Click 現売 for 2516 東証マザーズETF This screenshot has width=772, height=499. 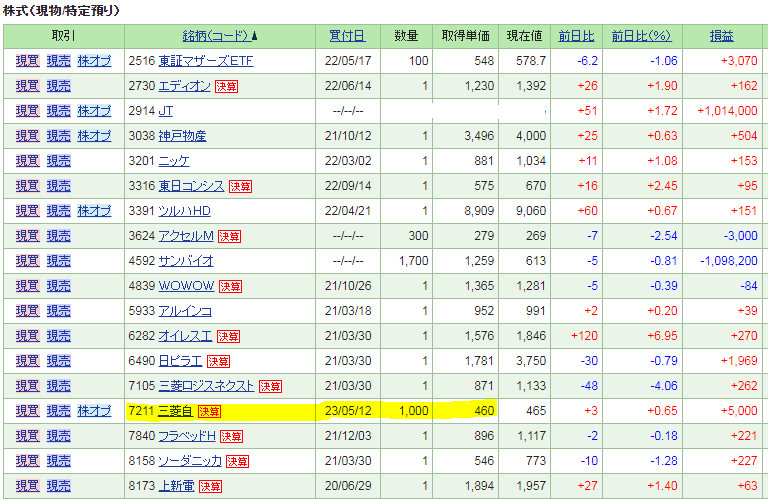pos(59,61)
